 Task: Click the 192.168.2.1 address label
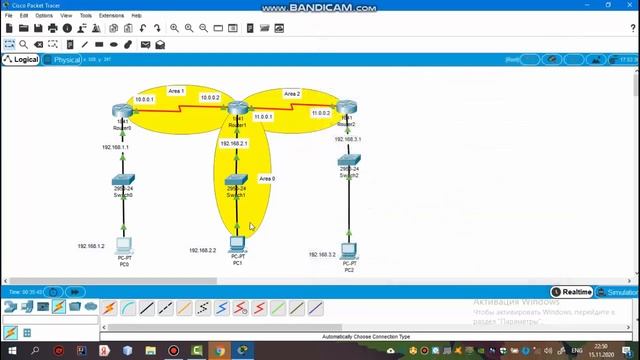pyautogui.click(x=234, y=144)
